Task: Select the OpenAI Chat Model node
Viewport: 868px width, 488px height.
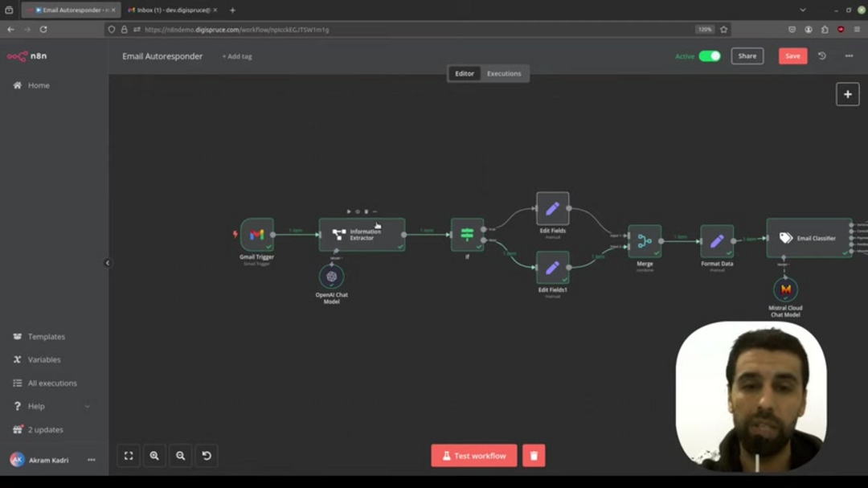Action: pos(331,277)
